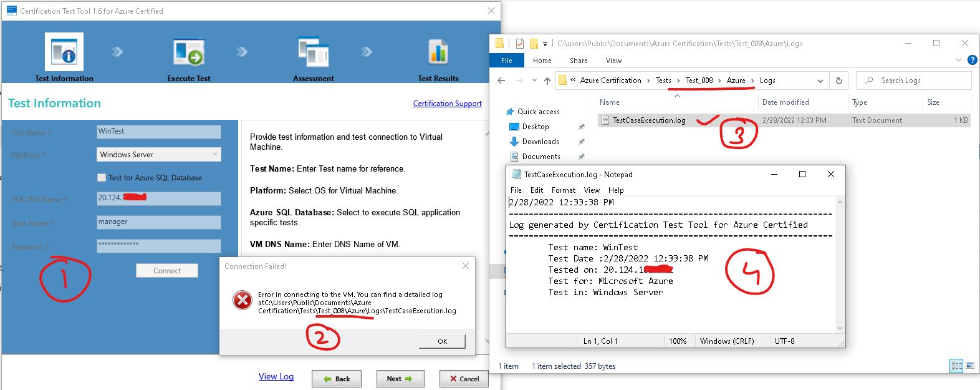Click the Test Results step icon
980x390 pixels.
[x=438, y=52]
